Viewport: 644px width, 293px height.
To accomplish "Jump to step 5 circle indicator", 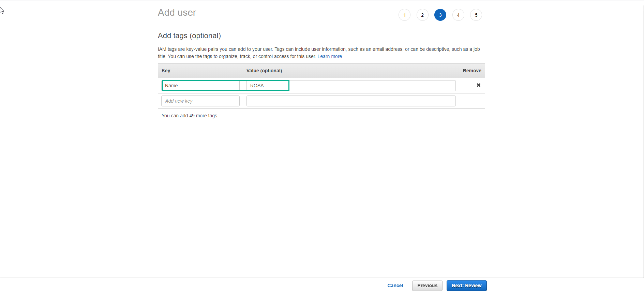I will click(476, 15).
